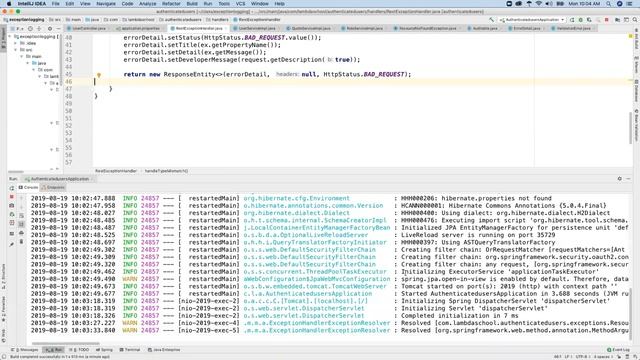Minimize the Run panel with the hide icon

(x=629, y=179)
